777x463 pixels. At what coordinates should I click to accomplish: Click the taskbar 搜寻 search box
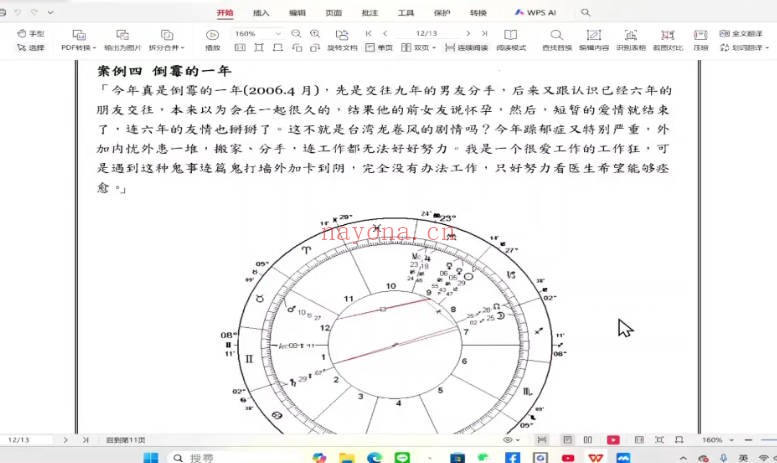point(233,457)
